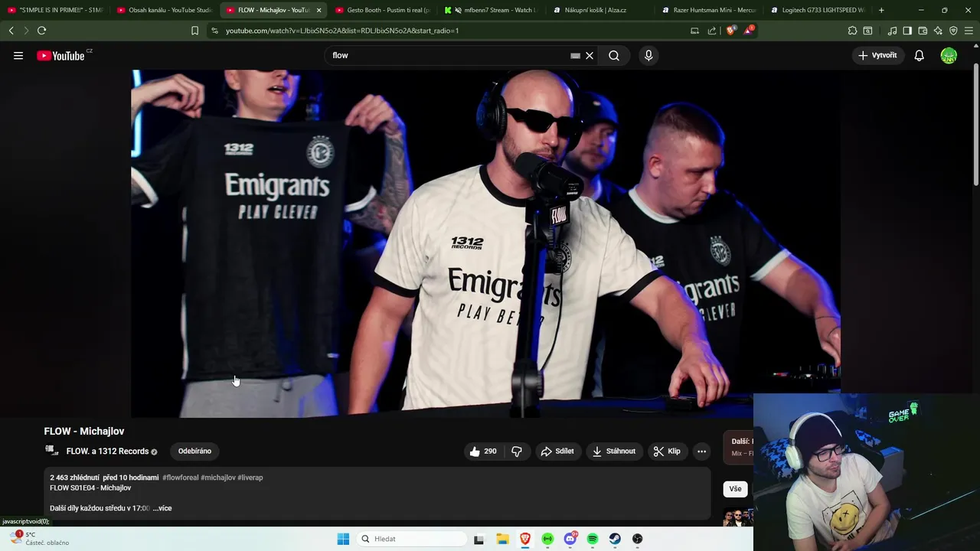This screenshot has height=551, width=980.
Task: Close the FLOW - Michajlov tab
Action: point(318,10)
